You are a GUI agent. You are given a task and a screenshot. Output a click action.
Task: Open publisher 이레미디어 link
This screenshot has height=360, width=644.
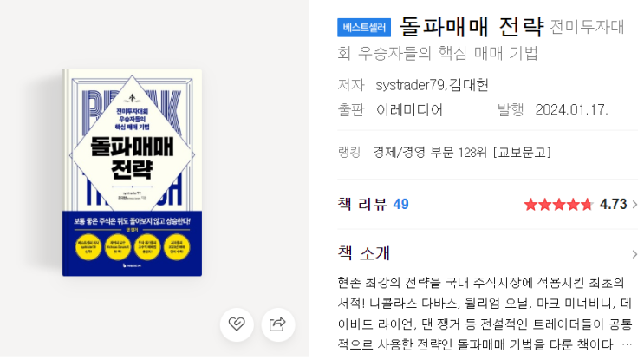[x=409, y=109]
